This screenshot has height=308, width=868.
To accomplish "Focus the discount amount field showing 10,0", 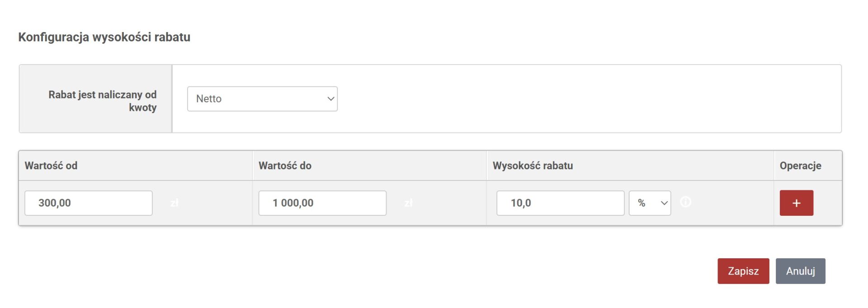I will (x=560, y=203).
